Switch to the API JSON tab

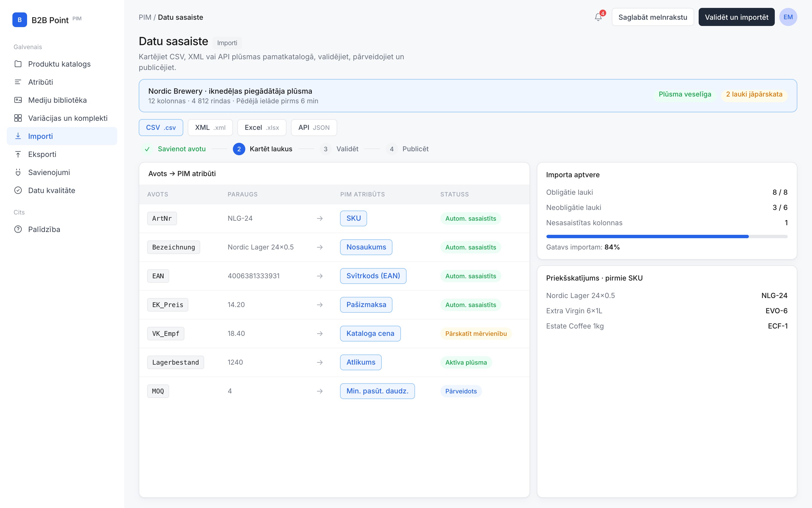click(314, 128)
